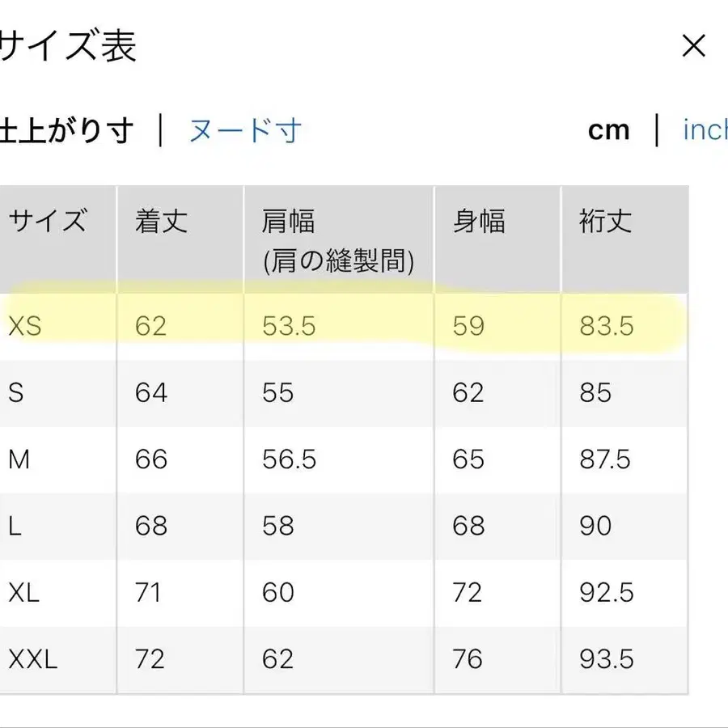Viewport: 728px width, 728px height.
Task: Select the cm unit option
Action: tap(608, 129)
